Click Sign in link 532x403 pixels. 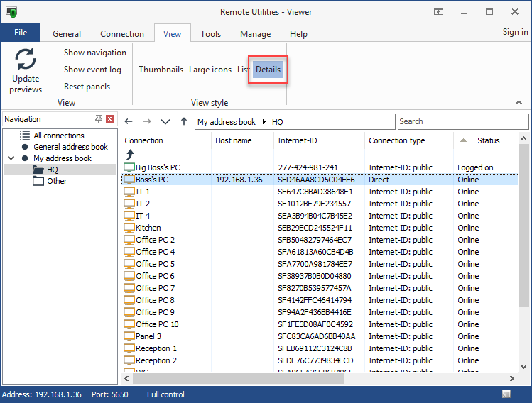(x=515, y=32)
